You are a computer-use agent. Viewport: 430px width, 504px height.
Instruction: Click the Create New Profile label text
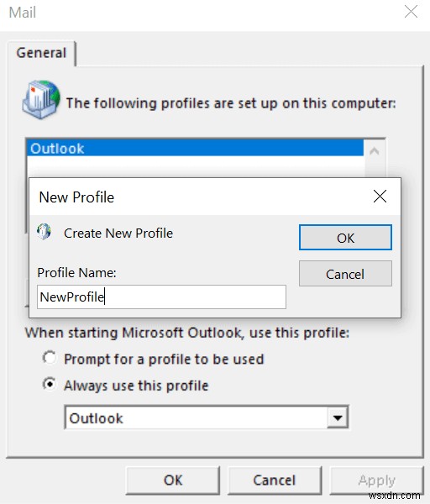pyautogui.click(x=118, y=233)
